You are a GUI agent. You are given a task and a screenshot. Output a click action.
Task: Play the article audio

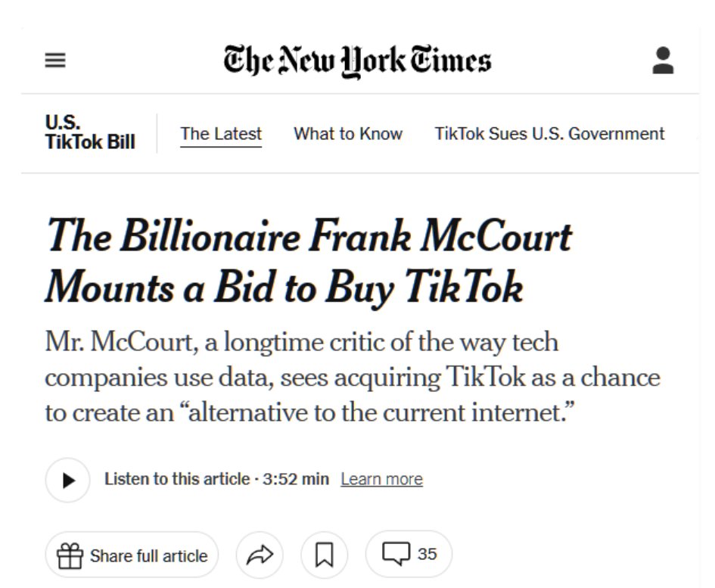pos(68,480)
